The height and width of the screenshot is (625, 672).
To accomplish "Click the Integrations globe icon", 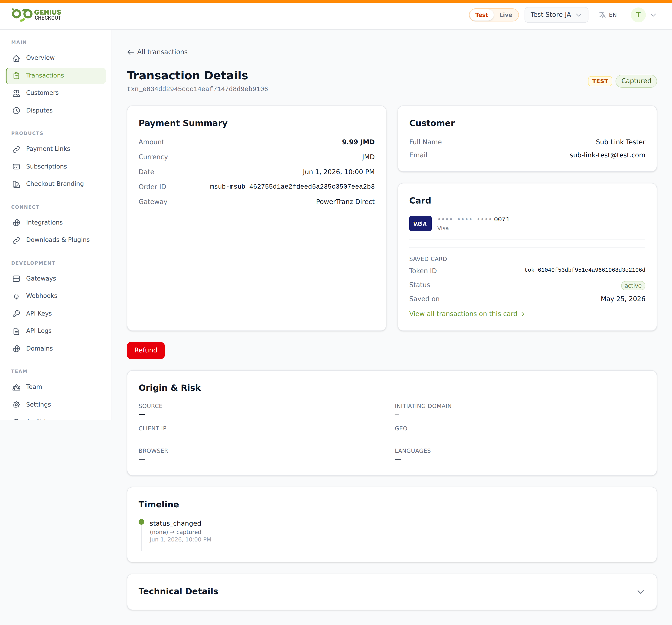I will (x=16, y=223).
